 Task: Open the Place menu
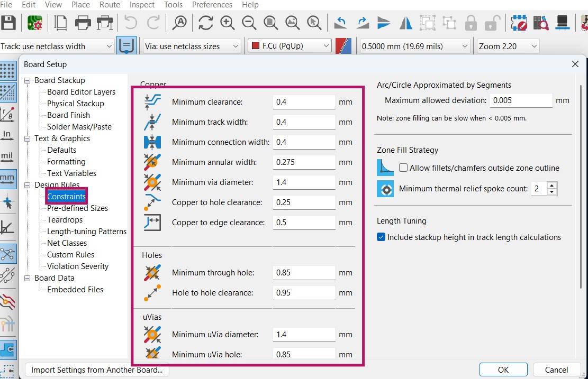pyautogui.click(x=80, y=5)
